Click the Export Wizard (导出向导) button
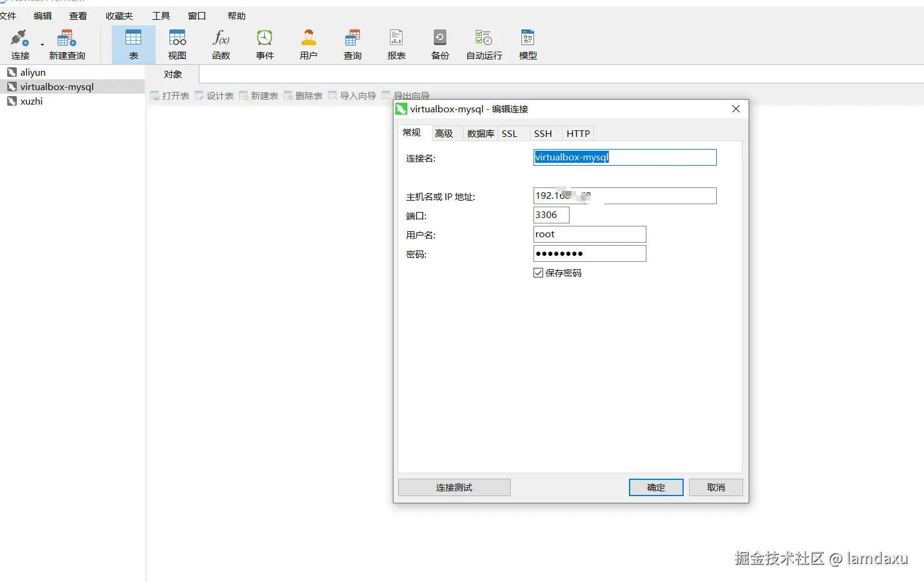The image size is (924, 582). 406,96
